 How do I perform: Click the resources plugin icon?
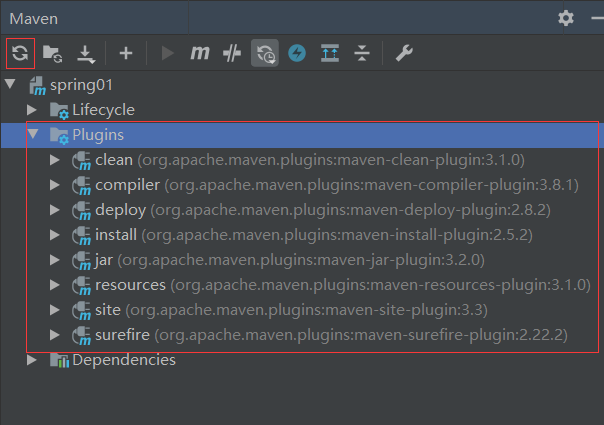coord(81,286)
